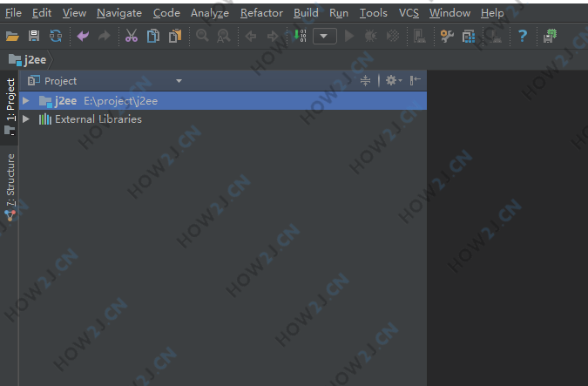Click the Project Structure icon

pyautogui.click(x=469, y=37)
